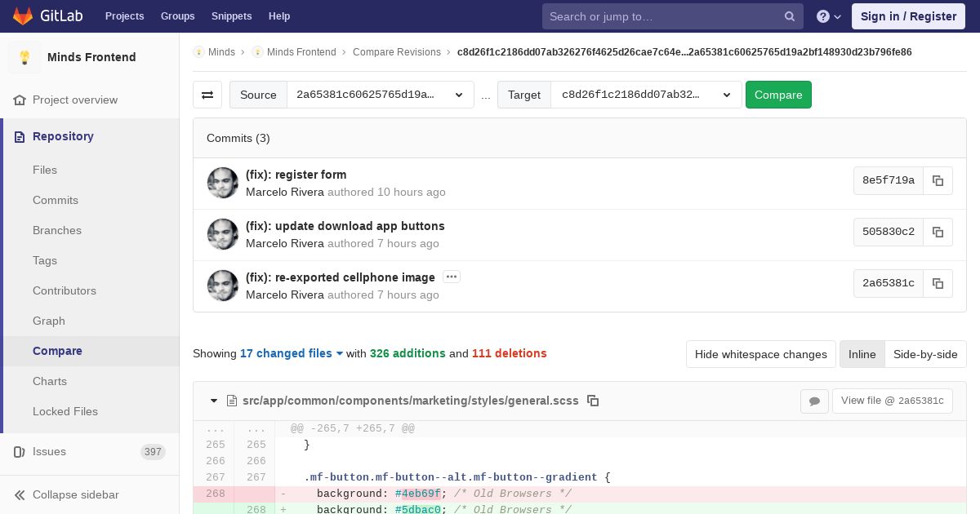This screenshot has height=514, width=980.
Task: Open the Projects top menu
Action: tap(124, 16)
